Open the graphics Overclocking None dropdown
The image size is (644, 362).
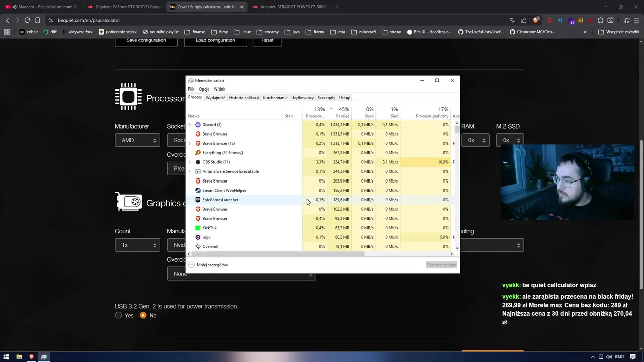[x=242, y=274]
